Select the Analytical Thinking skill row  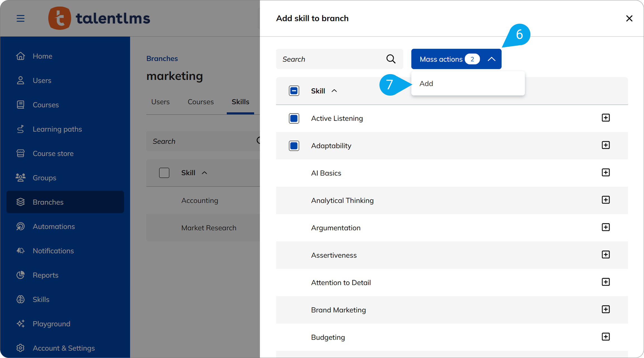tap(452, 201)
